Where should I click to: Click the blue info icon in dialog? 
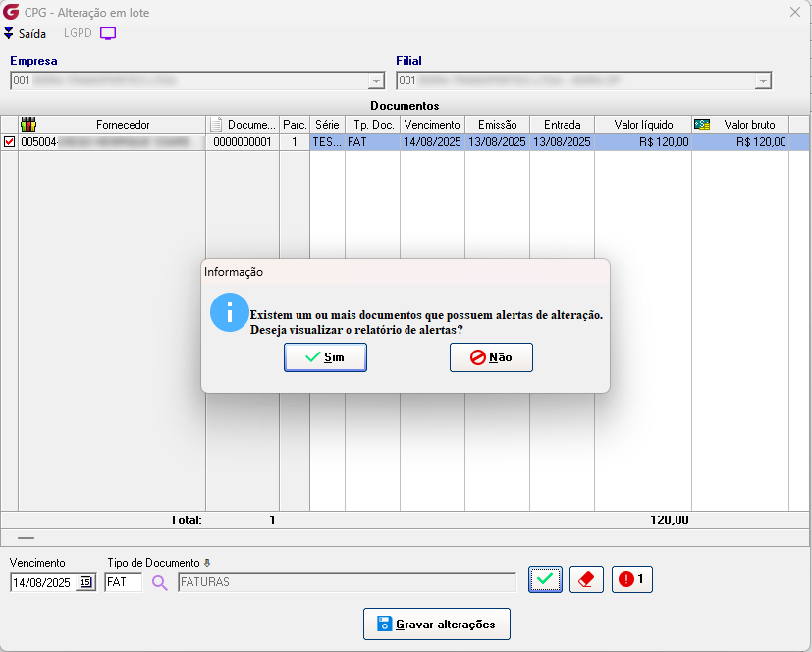(230, 312)
